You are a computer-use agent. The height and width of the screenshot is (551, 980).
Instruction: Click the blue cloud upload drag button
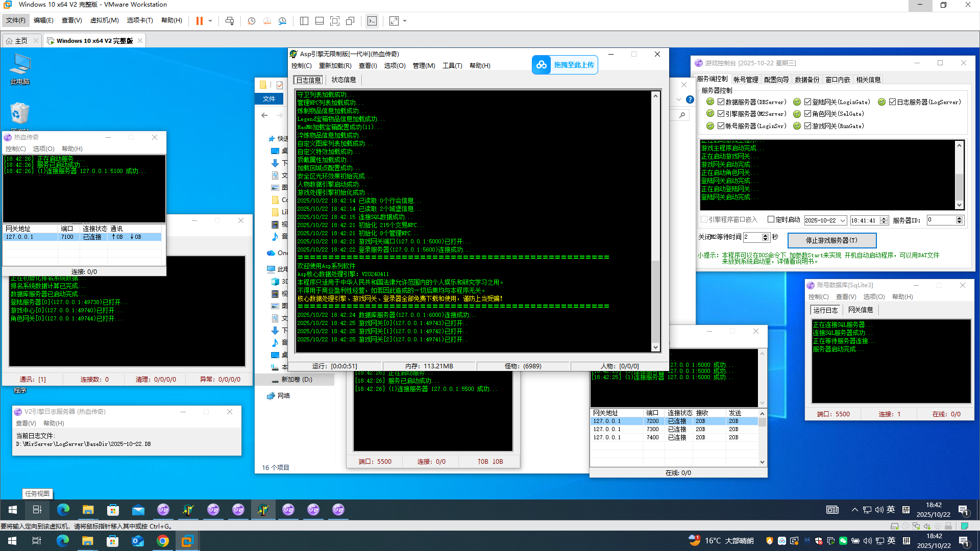tap(565, 65)
